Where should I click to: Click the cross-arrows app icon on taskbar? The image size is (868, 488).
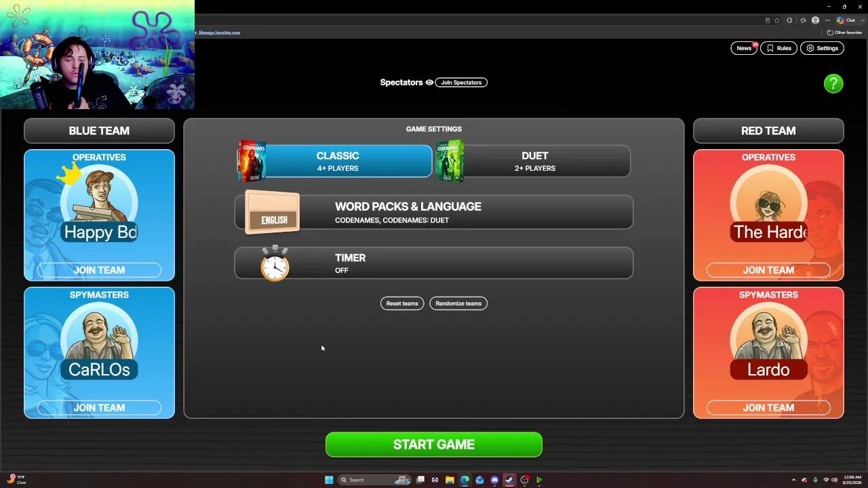(435, 480)
